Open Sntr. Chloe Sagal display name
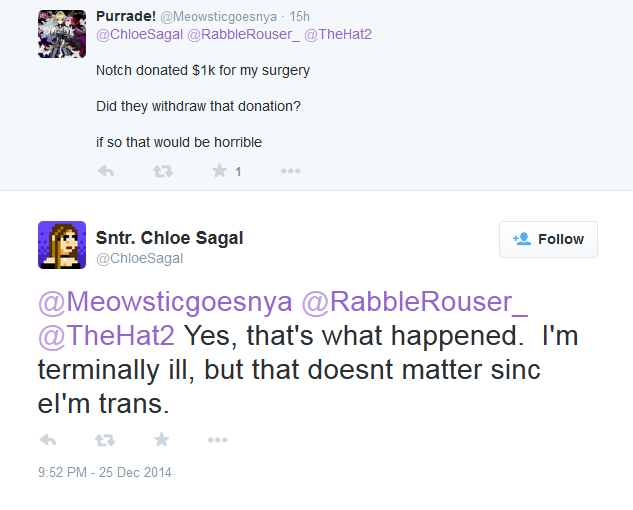Screen dimensions: 633x510 169,238
